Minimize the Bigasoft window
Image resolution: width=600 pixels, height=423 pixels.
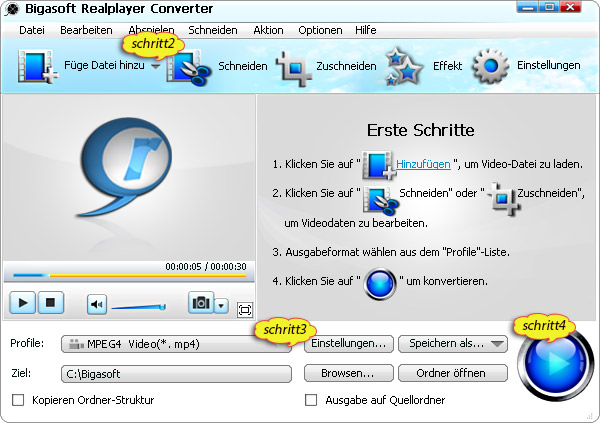pos(527,7)
